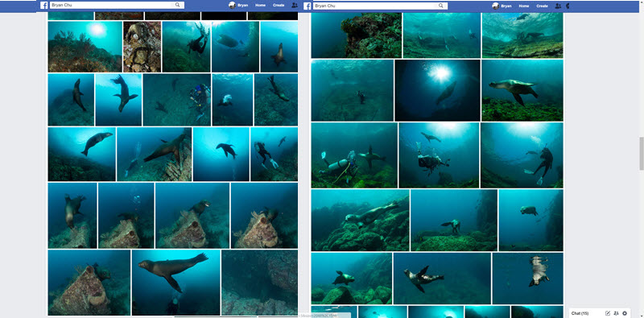Go to Home in the left window
The image size is (644, 318).
pos(260,6)
